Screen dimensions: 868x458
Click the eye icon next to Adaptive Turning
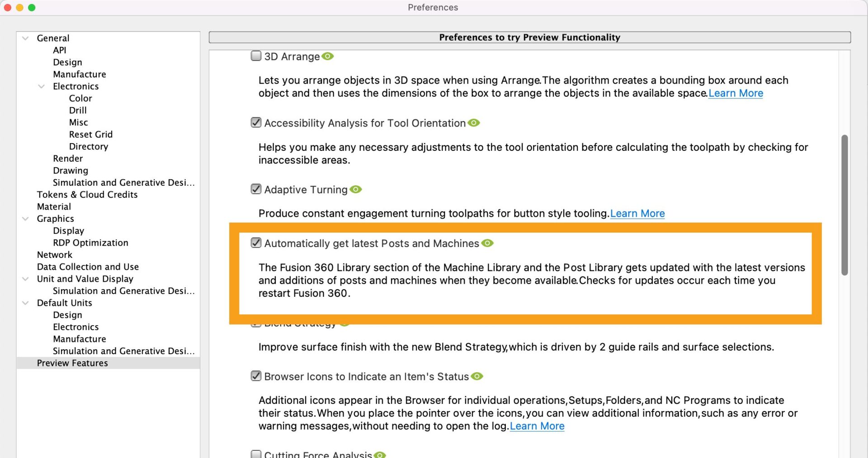pos(356,189)
